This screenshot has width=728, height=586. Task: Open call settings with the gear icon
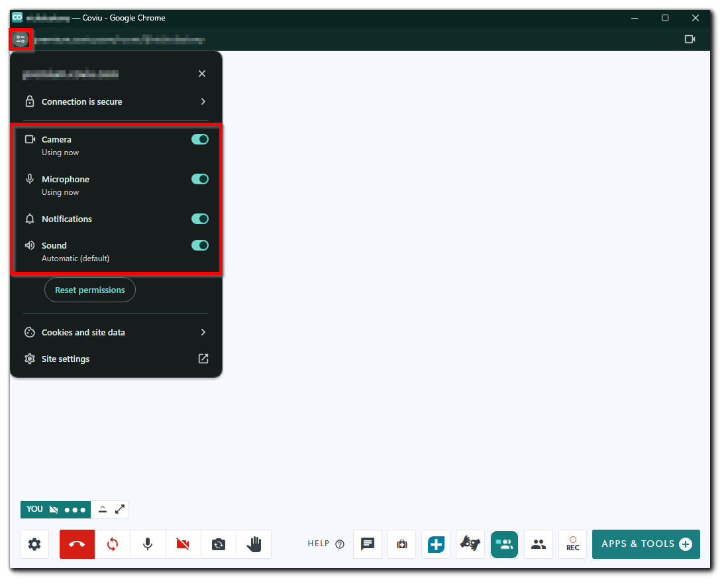point(34,544)
